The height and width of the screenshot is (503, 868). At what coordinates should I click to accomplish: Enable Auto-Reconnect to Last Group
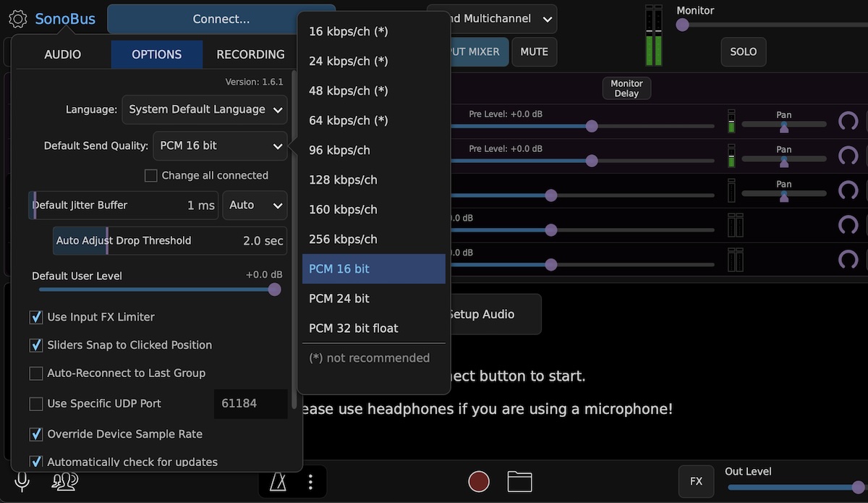click(x=36, y=373)
